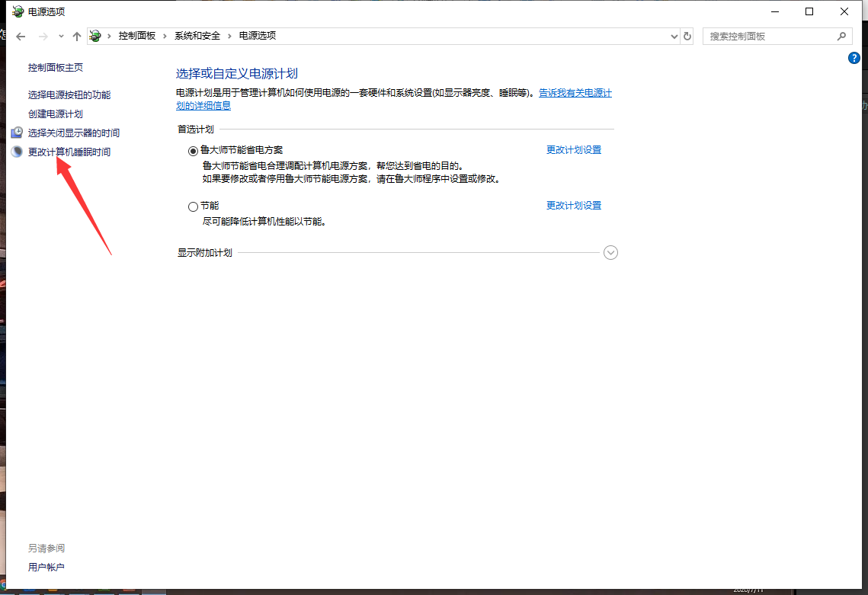Click the magnifier icon in search box
868x595 pixels.
pos(841,36)
